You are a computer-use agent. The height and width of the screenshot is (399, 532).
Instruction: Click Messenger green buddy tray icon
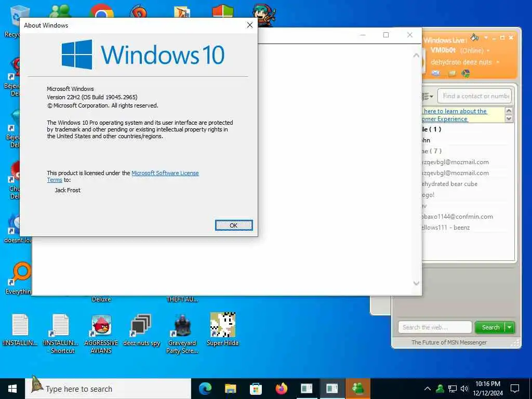click(440, 389)
